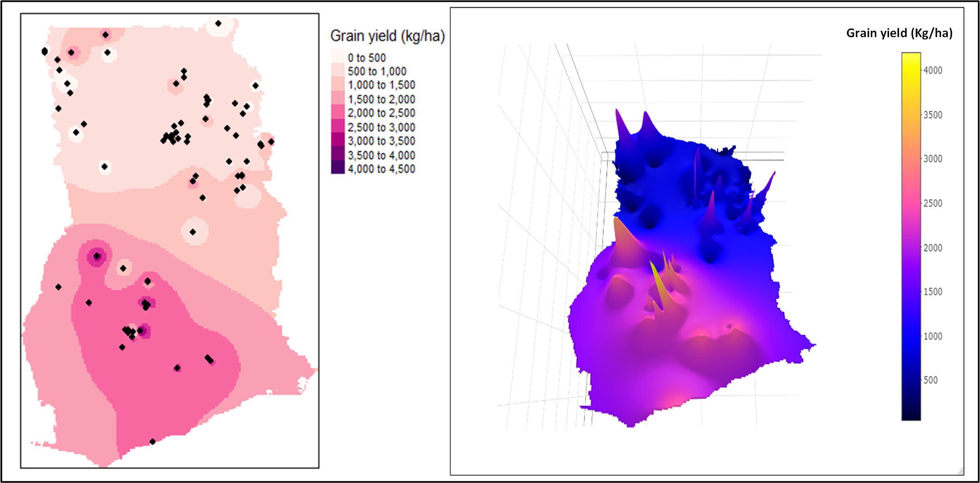The image size is (980, 483).
Task: Click the 1,000 to 1,500 legend swatch
Action: click(x=338, y=84)
